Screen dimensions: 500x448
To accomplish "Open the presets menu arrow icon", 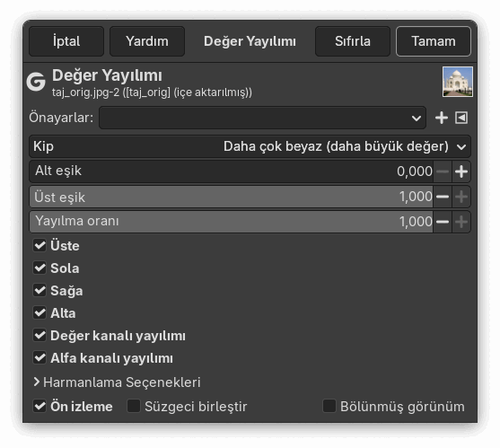I will tap(461, 118).
